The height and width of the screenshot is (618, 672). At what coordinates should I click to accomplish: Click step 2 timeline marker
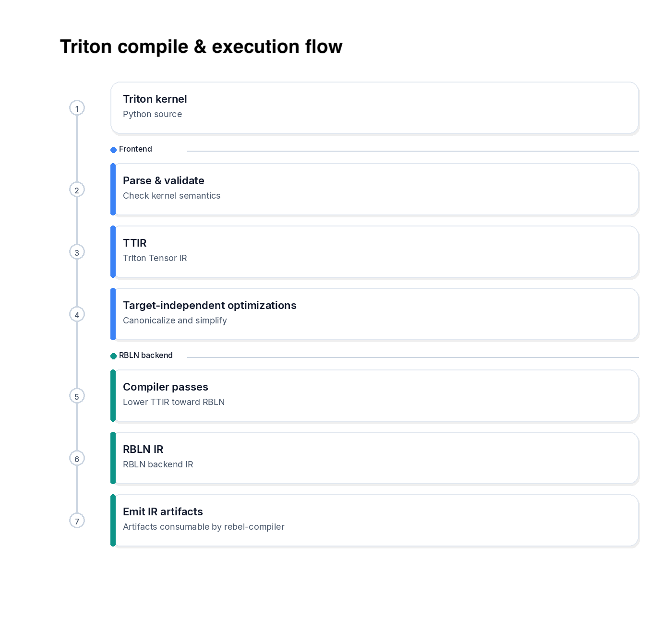click(77, 190)
